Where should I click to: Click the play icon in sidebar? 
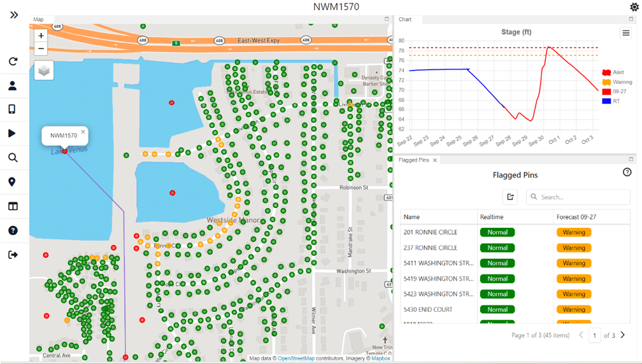click(12, 134)
